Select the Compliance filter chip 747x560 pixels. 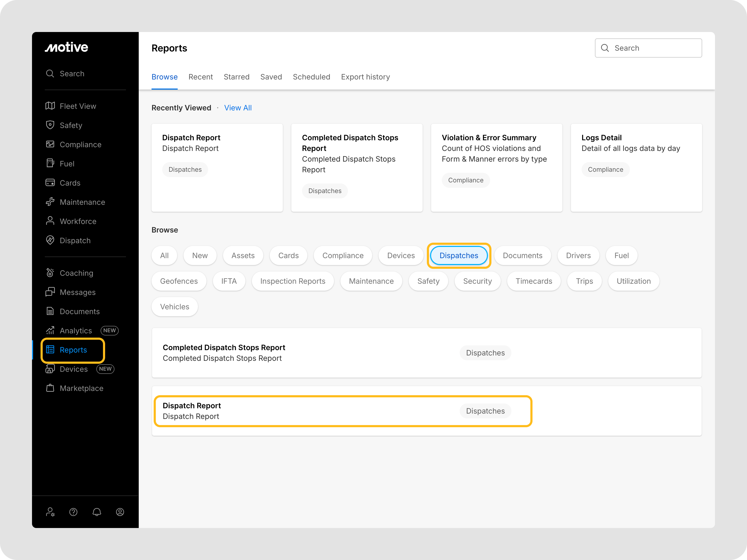pos(343,255)
